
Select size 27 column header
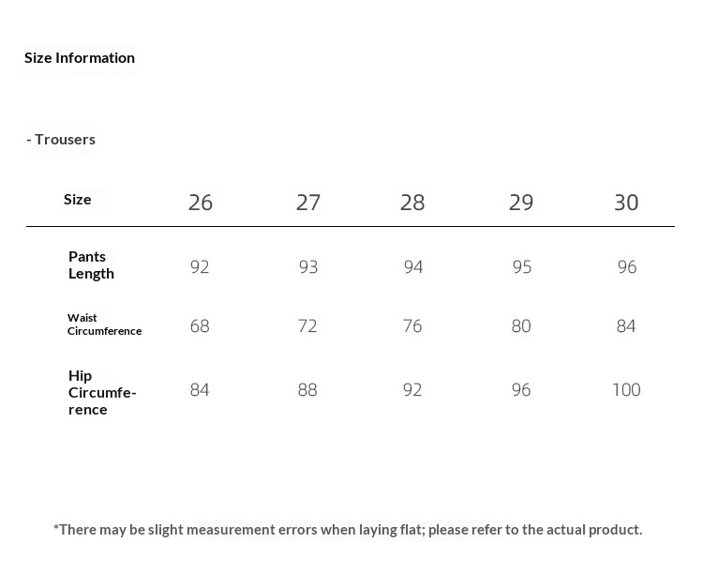[x=308, y=203]
